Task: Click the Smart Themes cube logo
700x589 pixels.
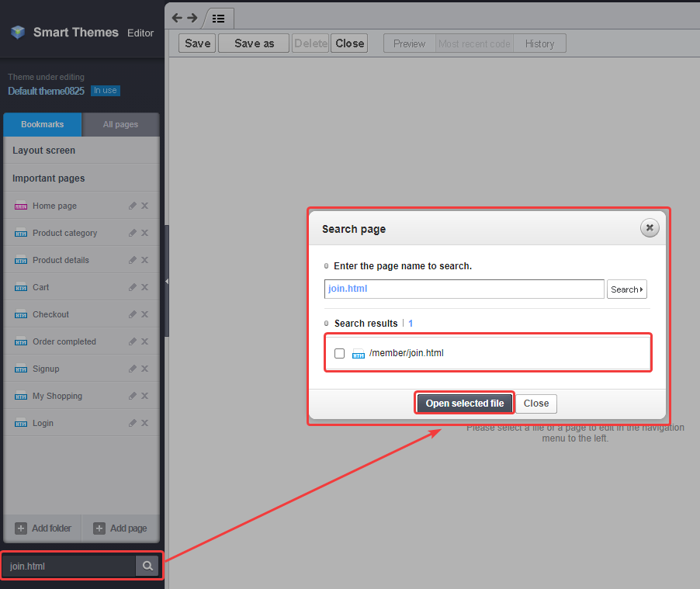Action: pos(17,32)
